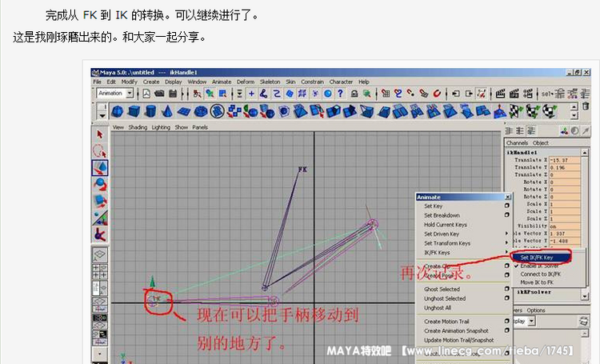The width and height of the screenshot is (600, 364).
Task: Click the lock selection padlock icon
Action: click(354, 94)
